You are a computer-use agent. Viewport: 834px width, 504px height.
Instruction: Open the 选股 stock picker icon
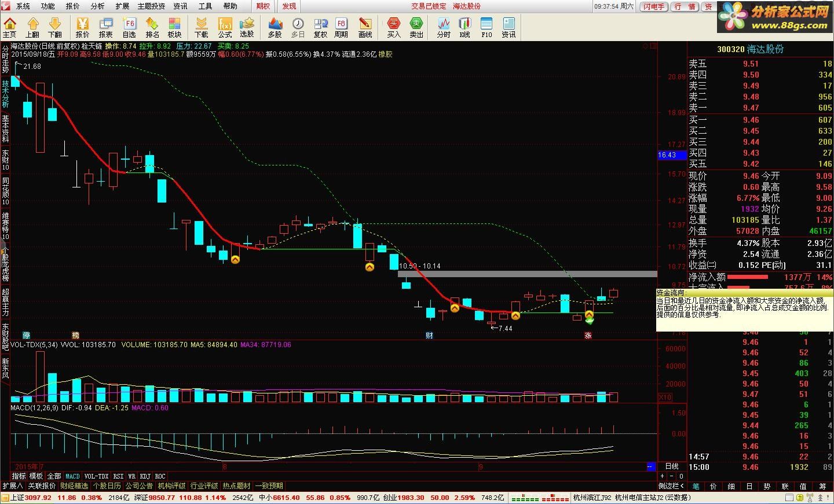[x=247, y=27]
